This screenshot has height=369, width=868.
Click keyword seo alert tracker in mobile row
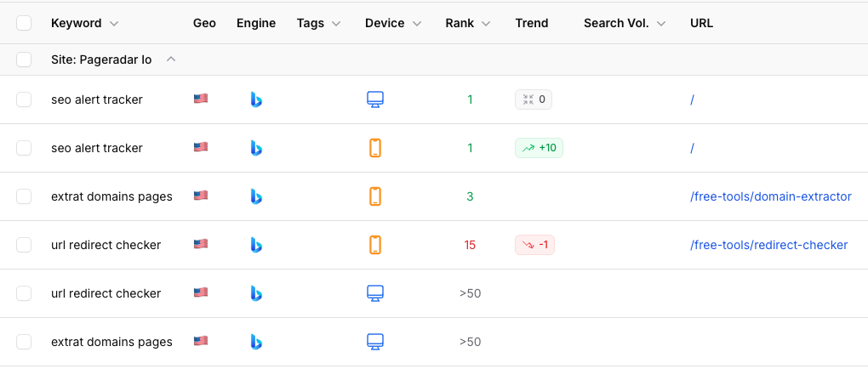pyautogui.click(x=97, y=148)
